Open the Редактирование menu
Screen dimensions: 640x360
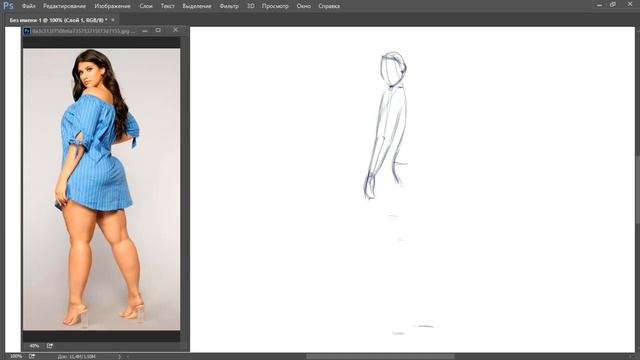coord(64,6)
